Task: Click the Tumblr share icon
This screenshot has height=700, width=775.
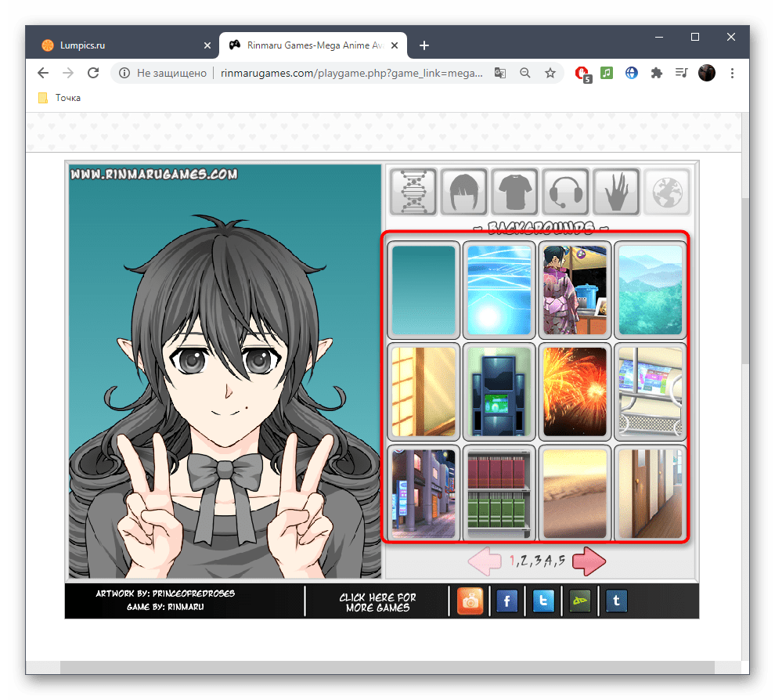Action: (x=616, y=601)
